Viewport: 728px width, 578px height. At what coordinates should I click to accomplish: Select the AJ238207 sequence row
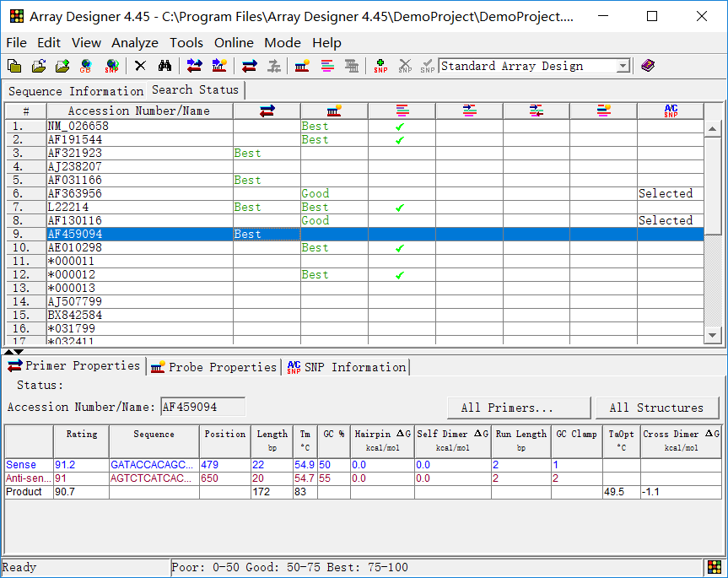point(354,167)
